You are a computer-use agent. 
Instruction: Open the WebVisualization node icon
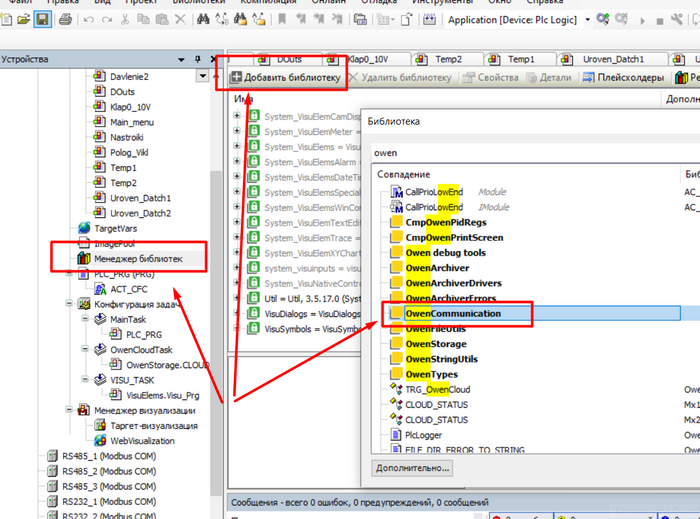click(101, 441)
